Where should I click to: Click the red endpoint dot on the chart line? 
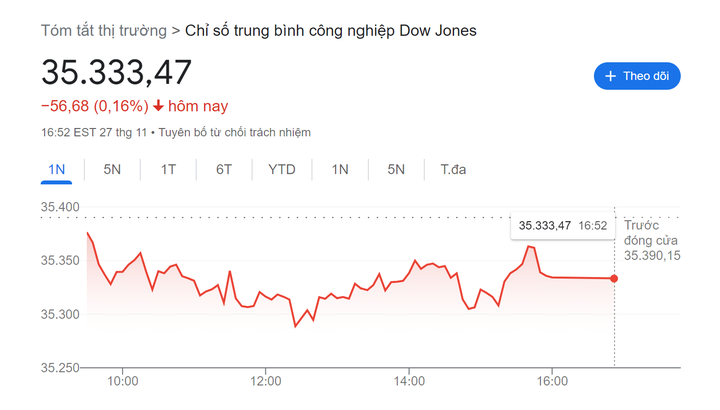point(614,278)
